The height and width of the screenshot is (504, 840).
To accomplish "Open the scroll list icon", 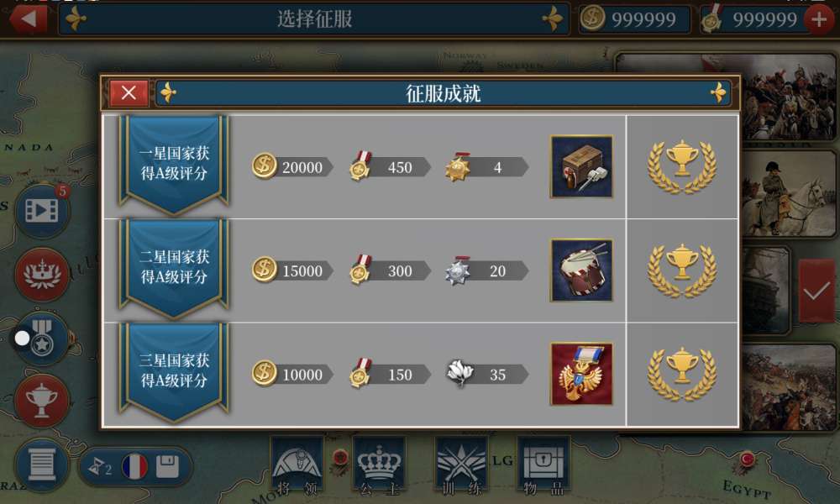I will pos(42,465).
